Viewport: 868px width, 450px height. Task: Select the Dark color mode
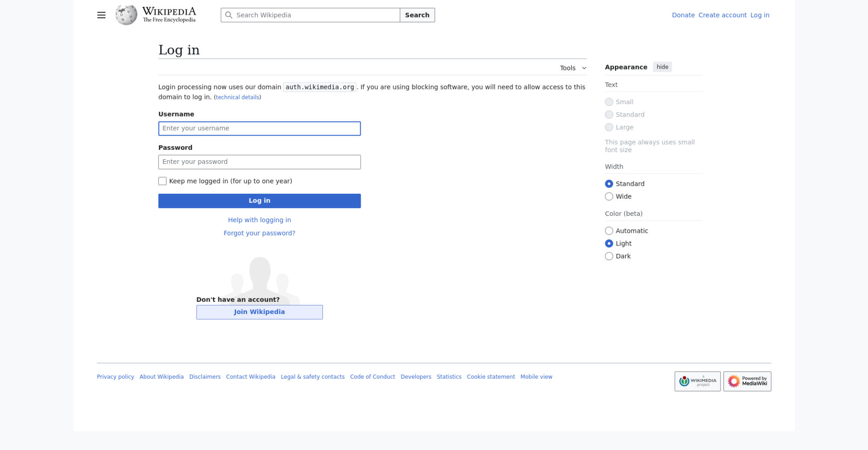(x=609, y=256)
